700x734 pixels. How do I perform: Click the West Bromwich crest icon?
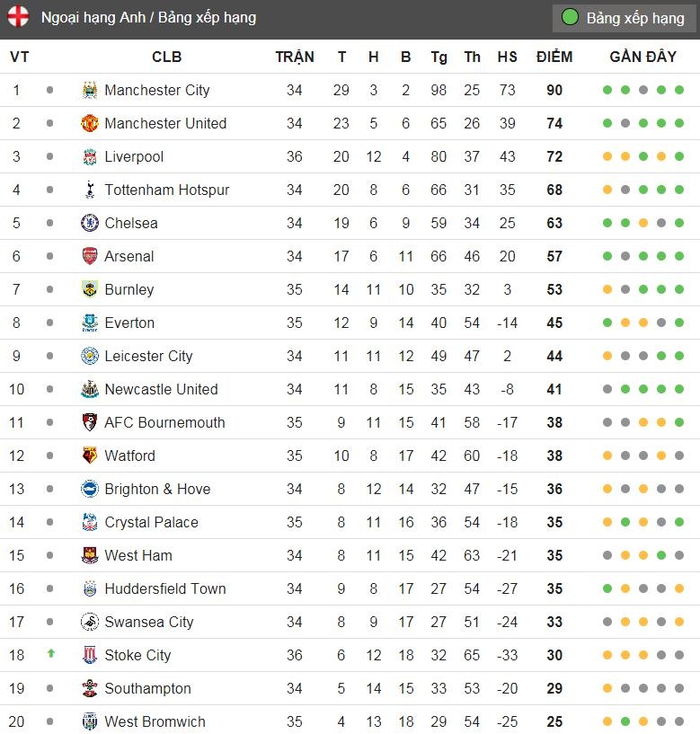click(x=88, y=721)
